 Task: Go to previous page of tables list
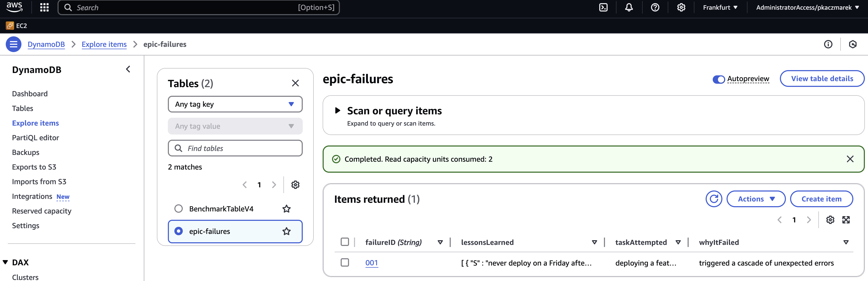[x=245, y=185]
